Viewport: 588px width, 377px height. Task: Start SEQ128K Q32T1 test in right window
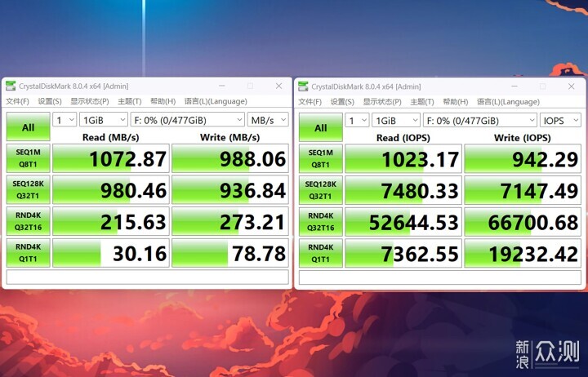(x=321, y=190)
